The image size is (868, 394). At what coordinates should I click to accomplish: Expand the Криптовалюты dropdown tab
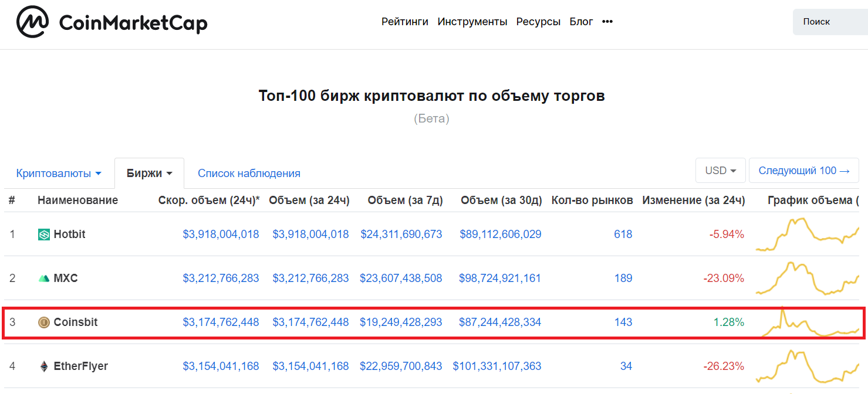59,174
